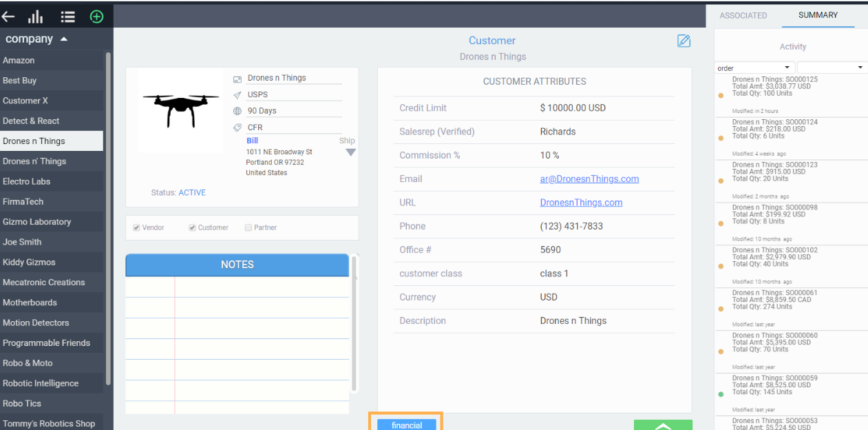The height and width of the screenshot is (430, 868).
Task: Switch to the SUMMARY tab
Action: pos(818,15)
